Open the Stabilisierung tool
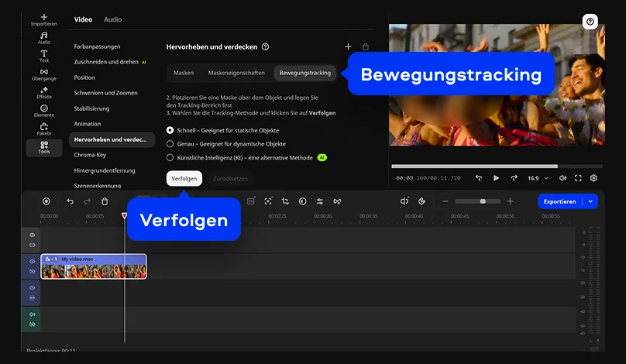The image size is (626, 364). click(x=91, y=108)
